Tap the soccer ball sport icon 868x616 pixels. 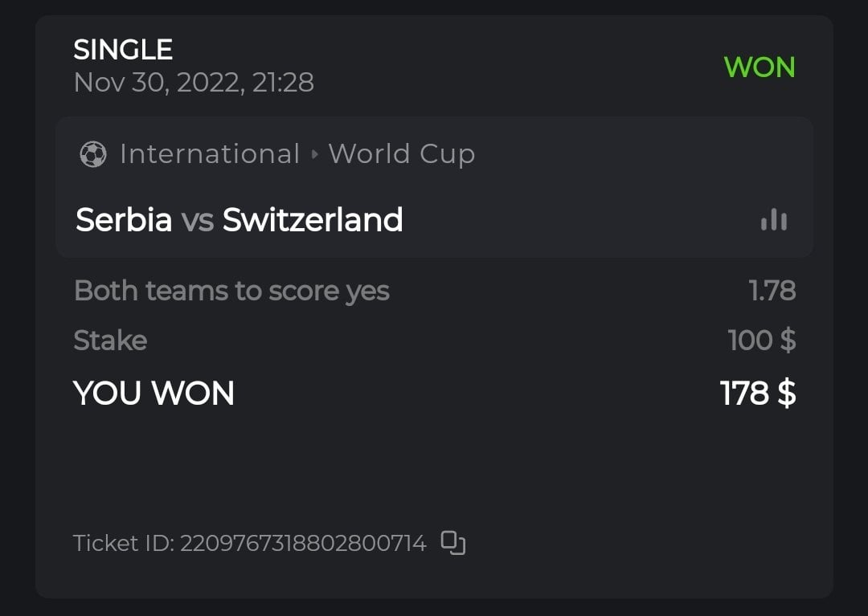coord(93,154)
